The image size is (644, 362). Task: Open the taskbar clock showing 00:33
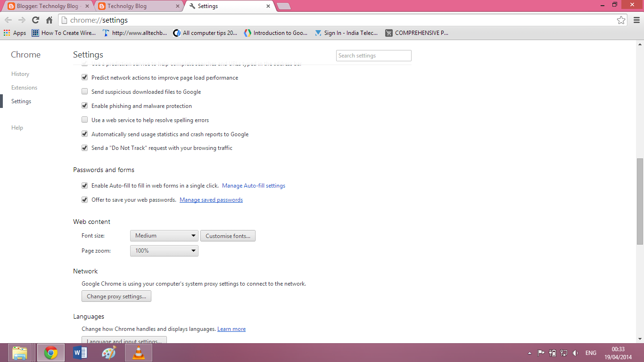(x=619, y=353)
